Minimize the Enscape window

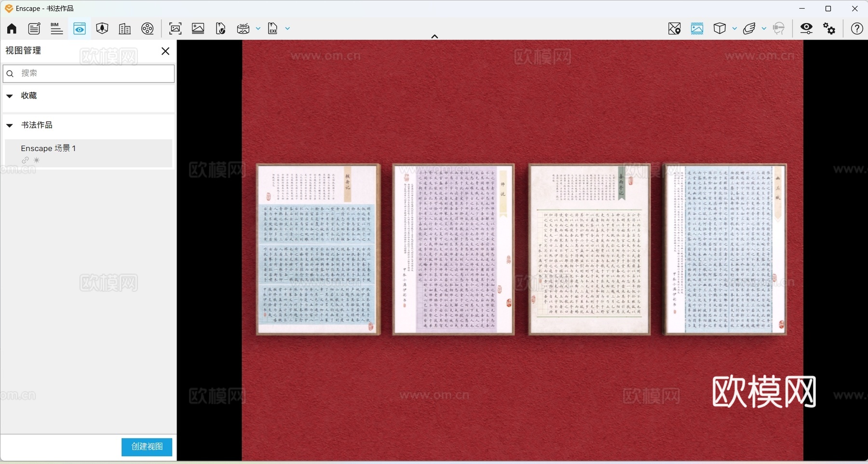tap(802, 9)
